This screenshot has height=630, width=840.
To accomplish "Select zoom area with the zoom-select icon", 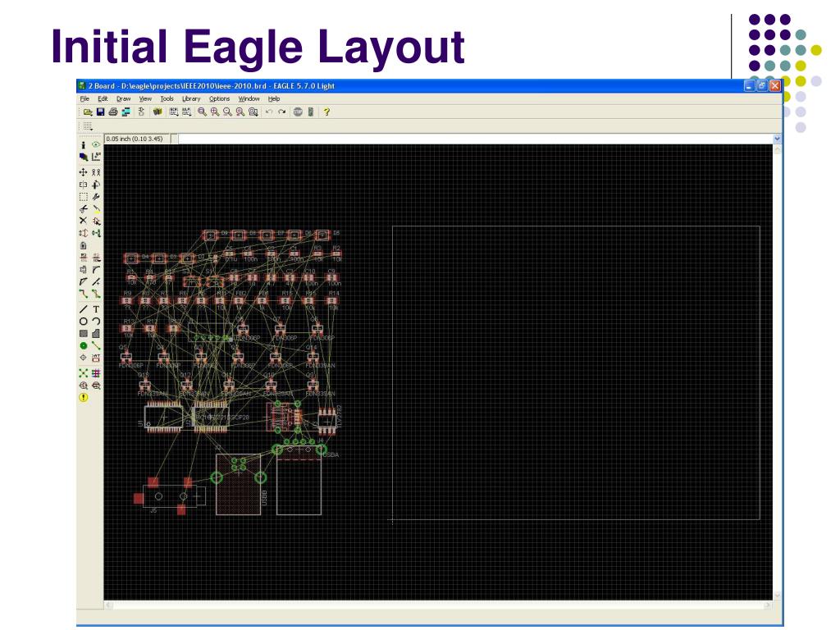I will (253, 112).
